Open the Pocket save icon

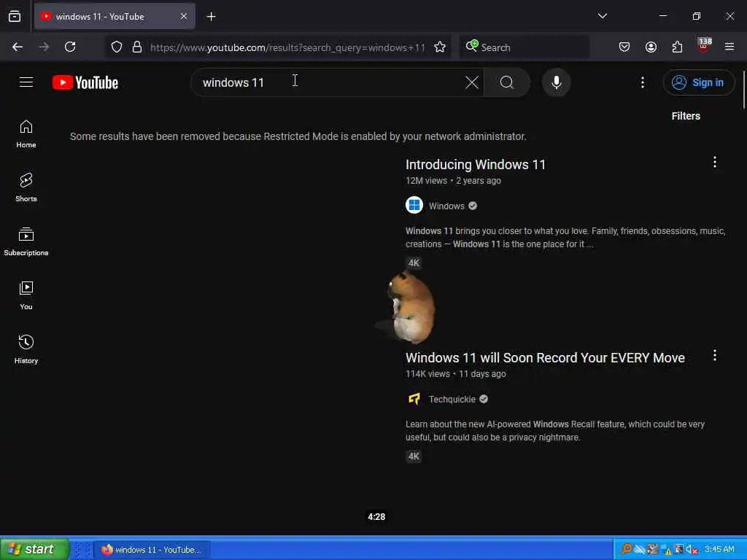coord(624,47)
